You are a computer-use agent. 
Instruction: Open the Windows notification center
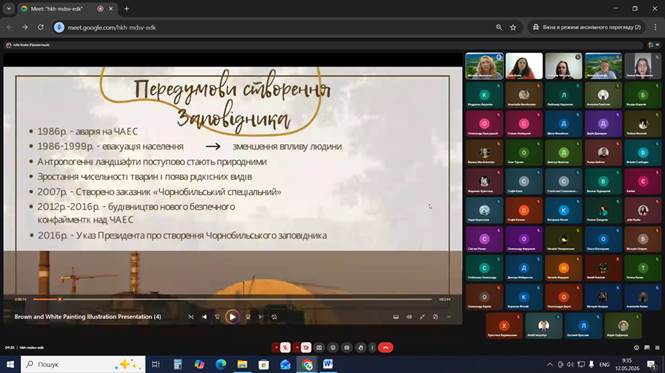coord(651,365)
